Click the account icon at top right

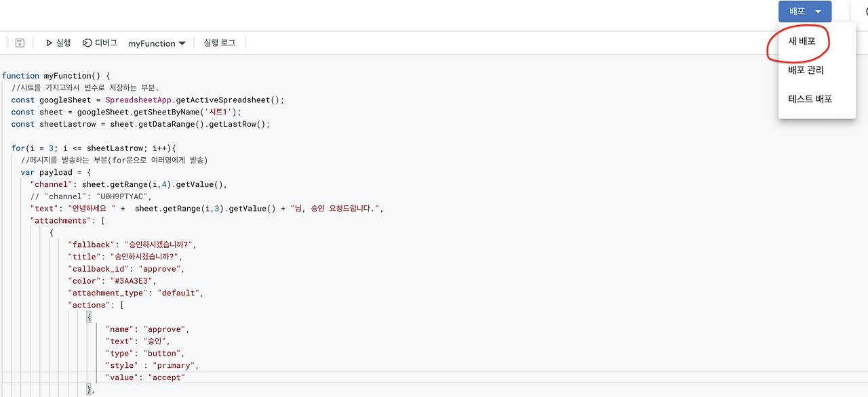[x=865, y=11]
